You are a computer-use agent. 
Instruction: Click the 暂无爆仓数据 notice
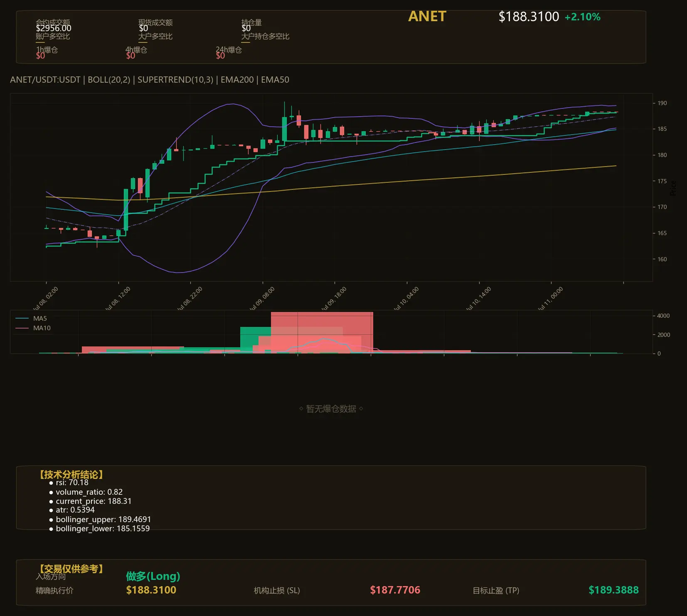pyautogui.click(x=331, y=409)
